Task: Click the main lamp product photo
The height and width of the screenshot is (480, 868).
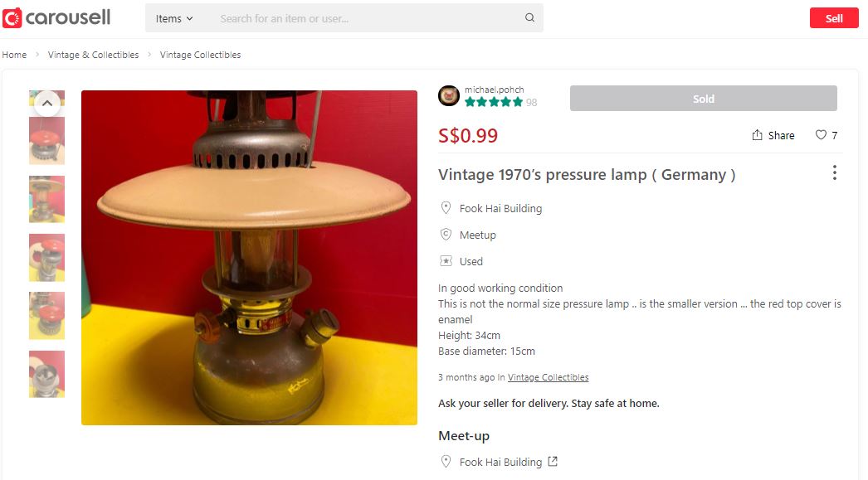Action: [x=249, y=258]
